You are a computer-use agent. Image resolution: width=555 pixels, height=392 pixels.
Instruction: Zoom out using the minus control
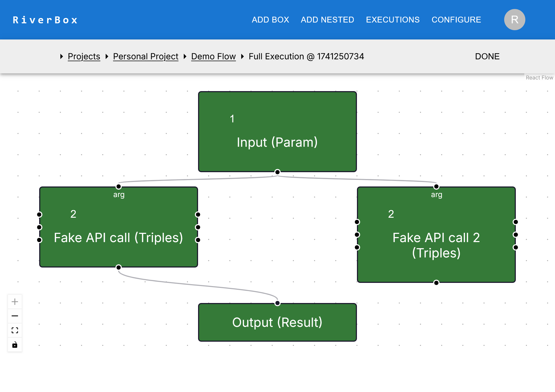(x=15, y=316)
